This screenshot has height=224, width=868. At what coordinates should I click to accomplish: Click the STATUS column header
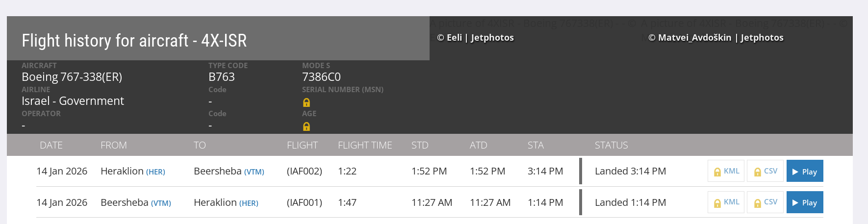(x=611, y=145)
